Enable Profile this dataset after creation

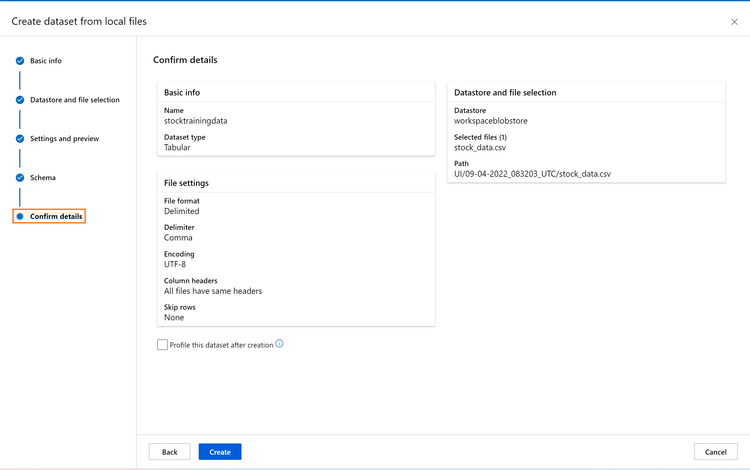point(162,345)
